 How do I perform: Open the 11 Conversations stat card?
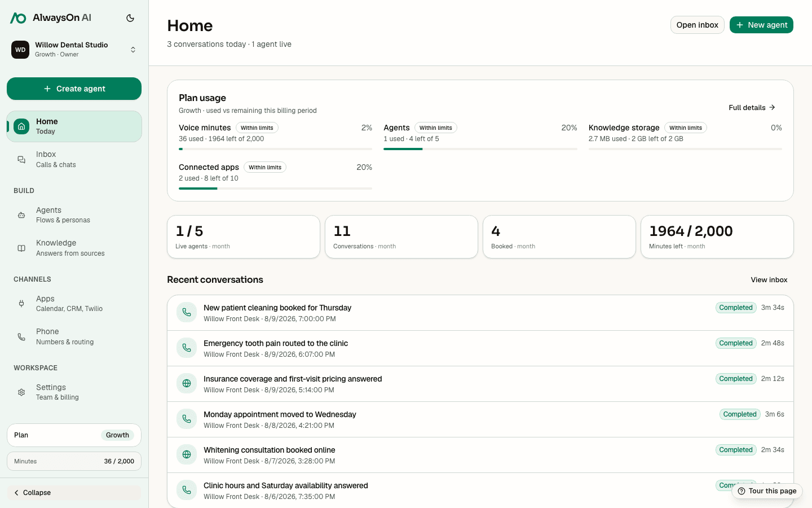pyautogui.click(x=401, y=237)
